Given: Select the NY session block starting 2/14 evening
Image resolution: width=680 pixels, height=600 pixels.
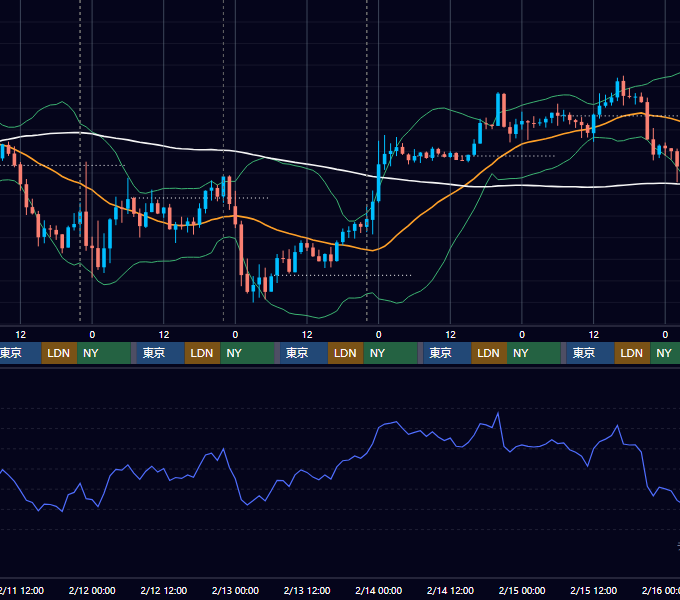Looking at the screenshot, I should coord(534,353).
